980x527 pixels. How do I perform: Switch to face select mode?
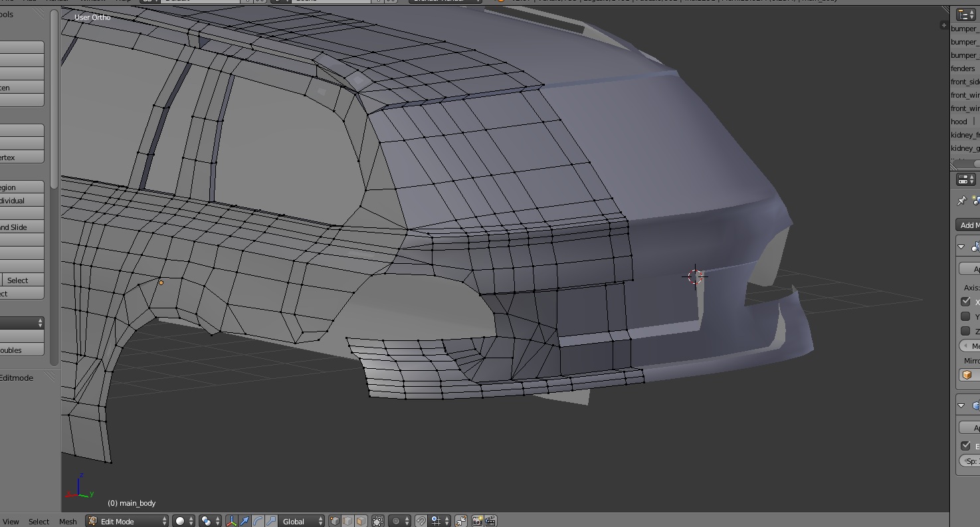coord(360,521)
